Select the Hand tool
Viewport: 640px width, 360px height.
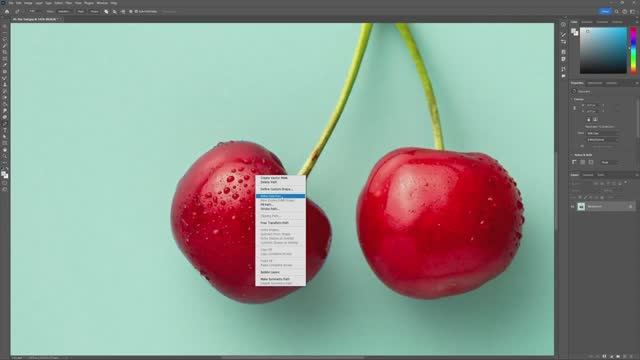[5, 150]
